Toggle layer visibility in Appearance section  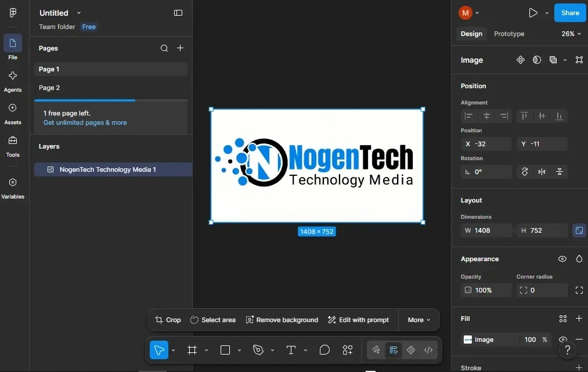coord(562,259)
